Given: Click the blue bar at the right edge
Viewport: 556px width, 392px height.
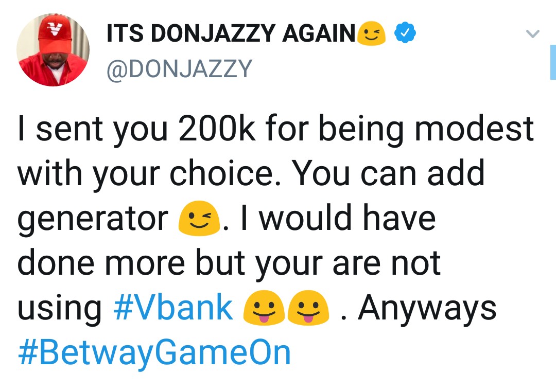Looking at the screenshot, I should click(x=552, y=62).
